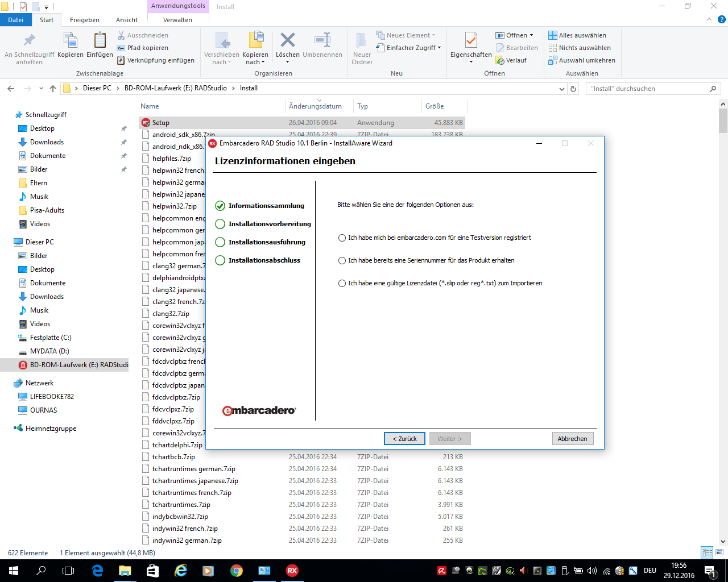Click the grayed-out Weiter button

pyautogui.click(x=450, y=439)
